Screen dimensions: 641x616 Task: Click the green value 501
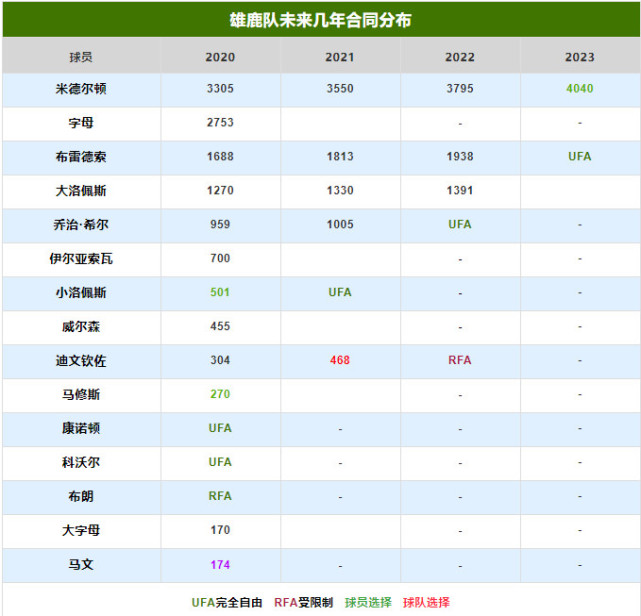click(x=220, y=292)
